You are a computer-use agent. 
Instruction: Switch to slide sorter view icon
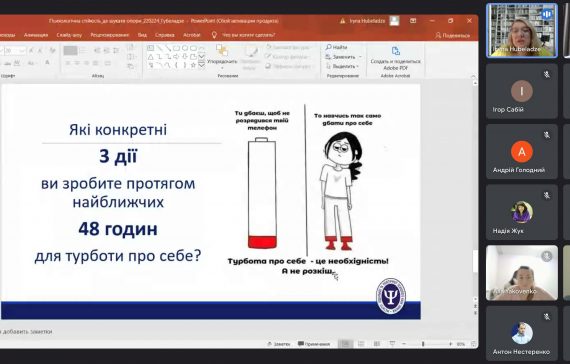point(361,344)
